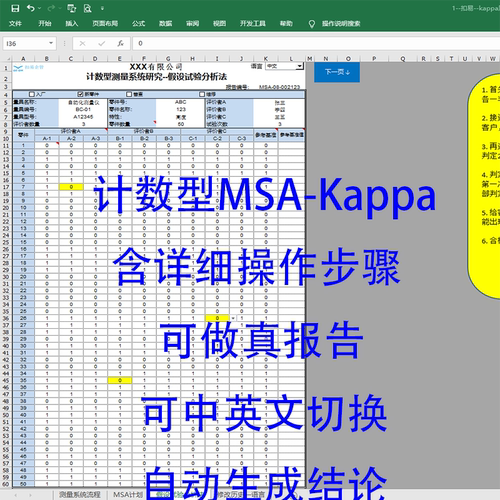Click the blue 下一页 button
500x500 pixels.
(337, 72)
